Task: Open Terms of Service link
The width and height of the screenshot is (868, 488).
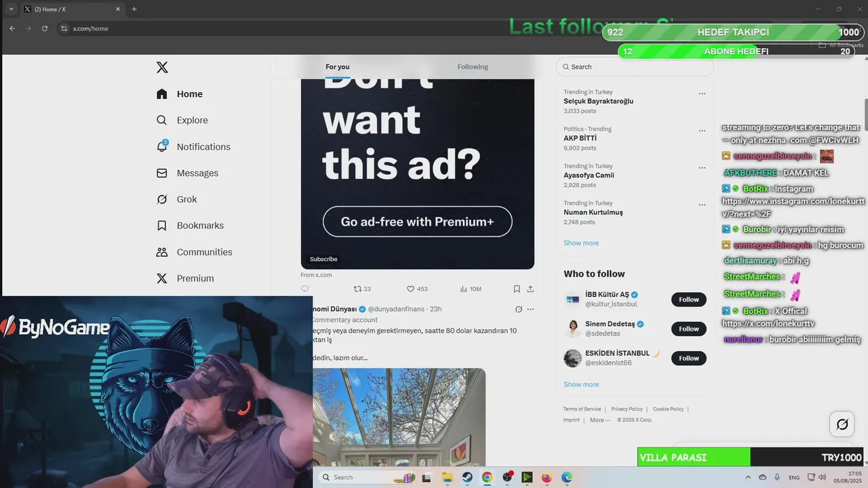Action: point(582,409)
